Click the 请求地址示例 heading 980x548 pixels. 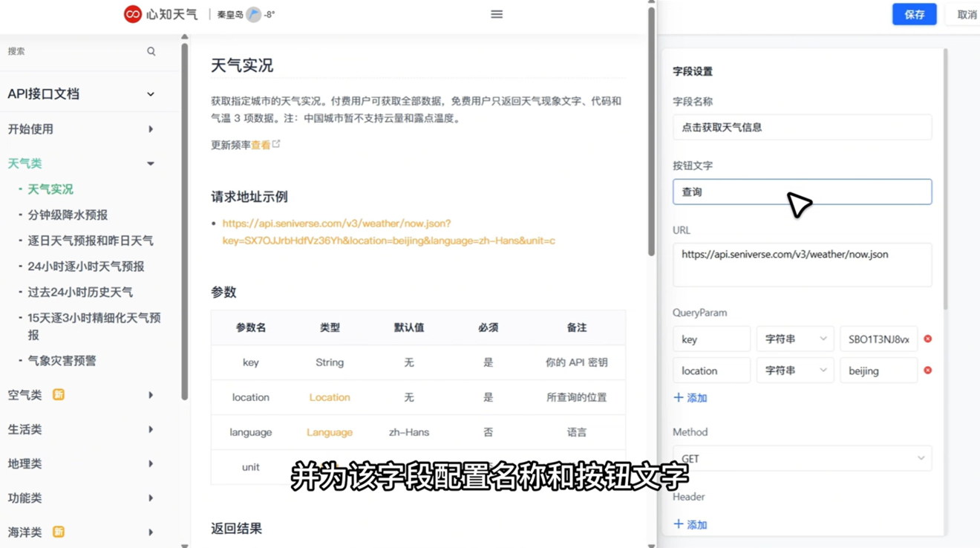pos(249,197)
